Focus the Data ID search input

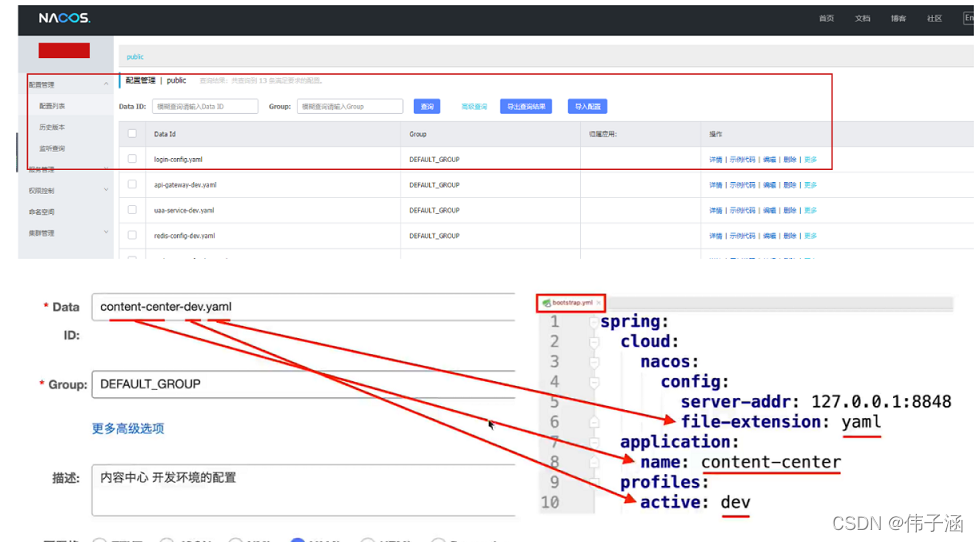[x=205, y=107]
